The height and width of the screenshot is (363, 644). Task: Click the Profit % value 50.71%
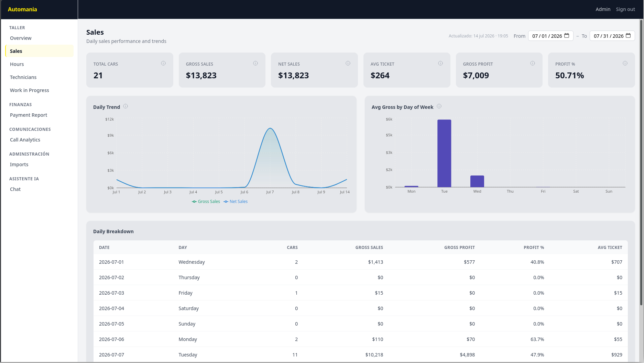(569, 76)
